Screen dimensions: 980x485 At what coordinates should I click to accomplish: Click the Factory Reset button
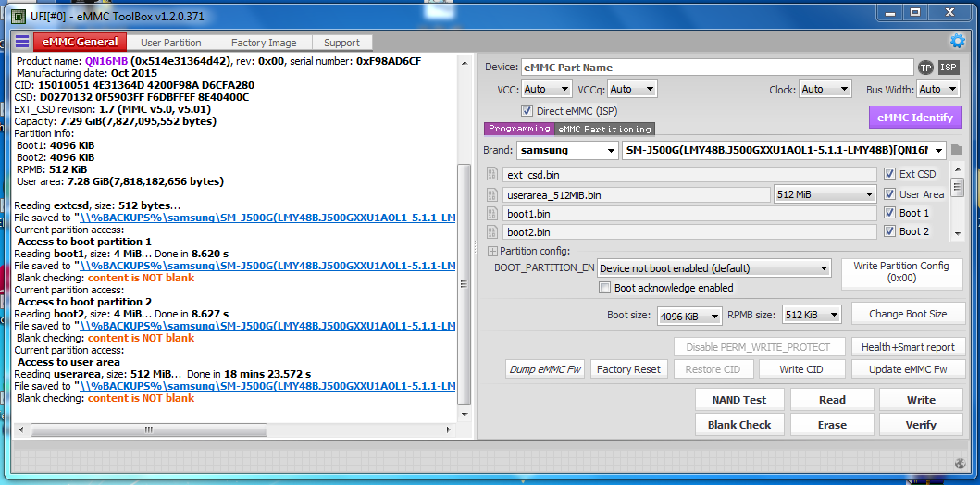(628, 368)
